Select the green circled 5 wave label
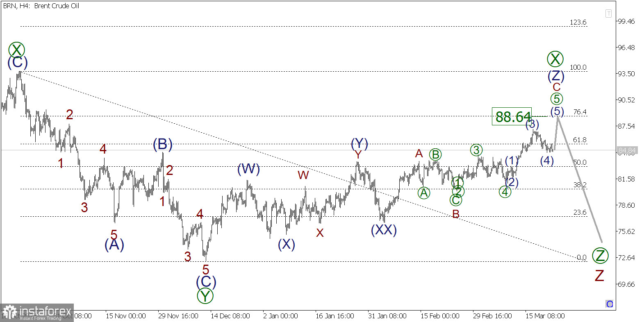644x322 pixels. 557,99
